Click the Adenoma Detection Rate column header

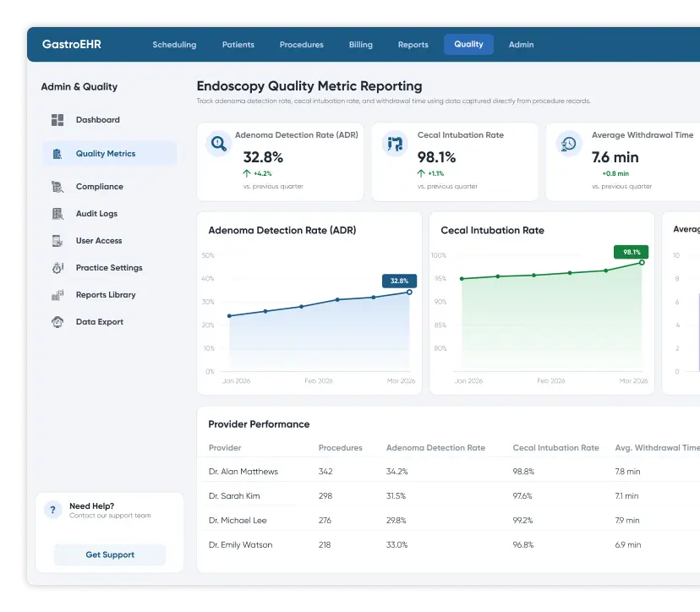pos(435,447)
